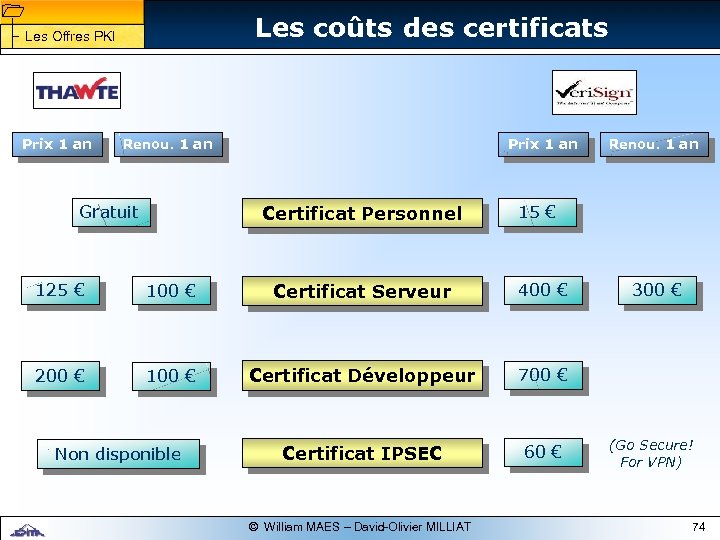The image size is (720, 540).
Task: Click VeriSign's 'Renou. 1 an' header box
Action: (654, 145)
